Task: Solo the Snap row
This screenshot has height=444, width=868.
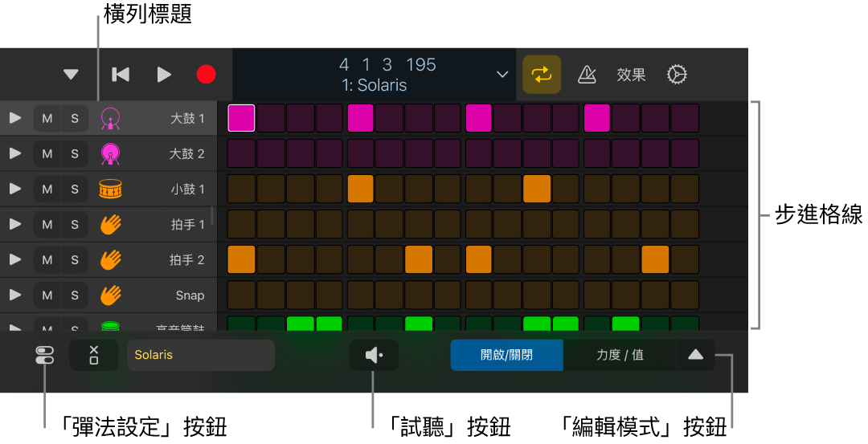Action: click(75, 295)
